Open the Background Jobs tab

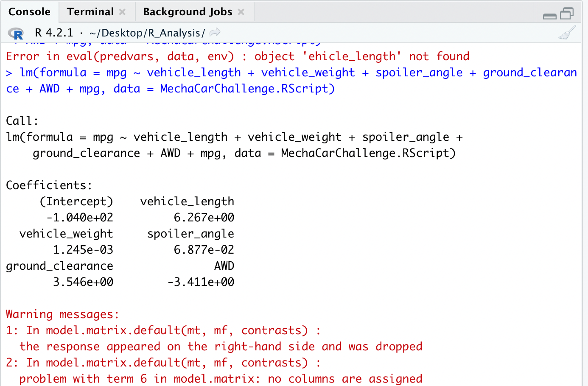click(x=188, y=12)
